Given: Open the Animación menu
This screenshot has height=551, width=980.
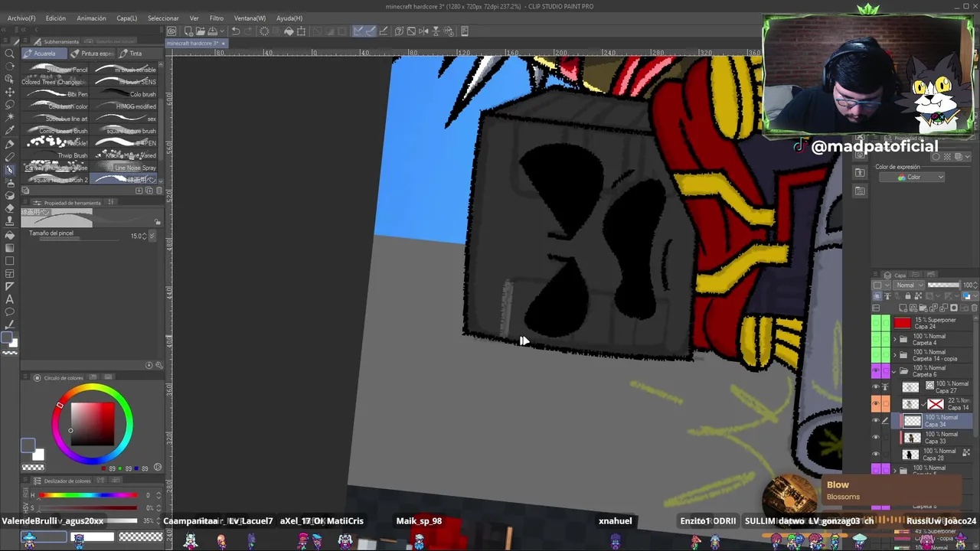Looking at the screenshot, I should pyautogui.click(x=91, y=18).
